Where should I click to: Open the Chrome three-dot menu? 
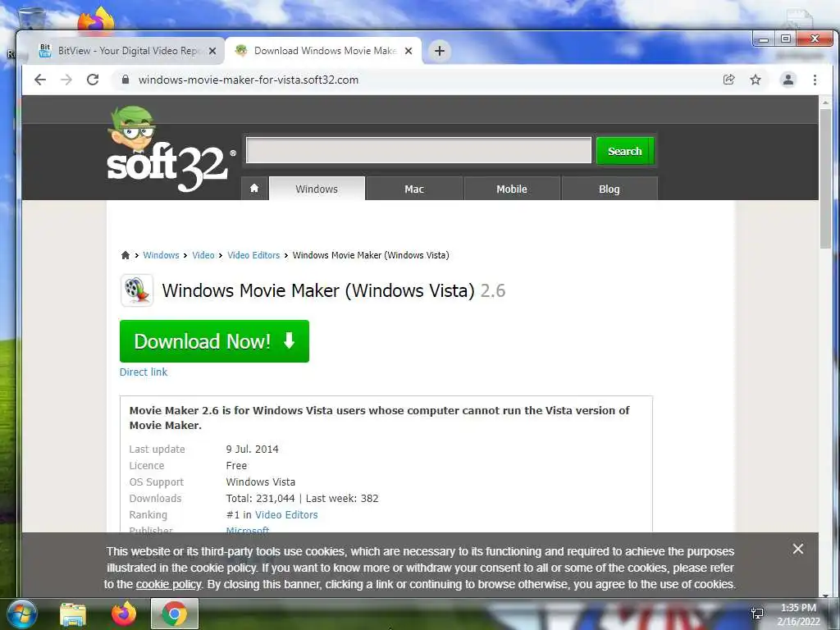click(x=815, y=80)
